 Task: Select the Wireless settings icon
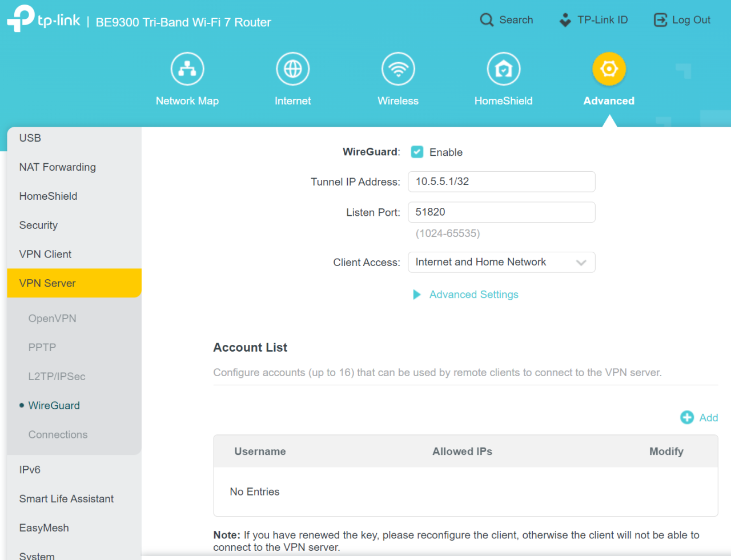tap(398, 69)
